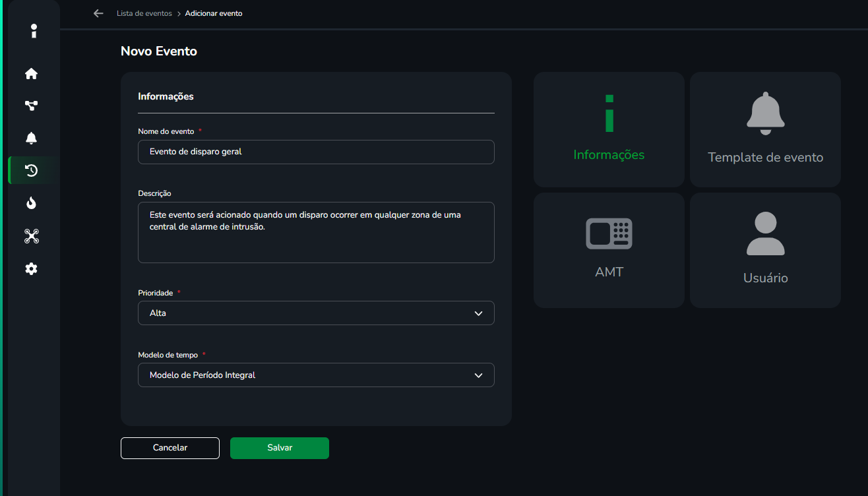Open the Prioridade field showing Alta

(x=303, y=313)
